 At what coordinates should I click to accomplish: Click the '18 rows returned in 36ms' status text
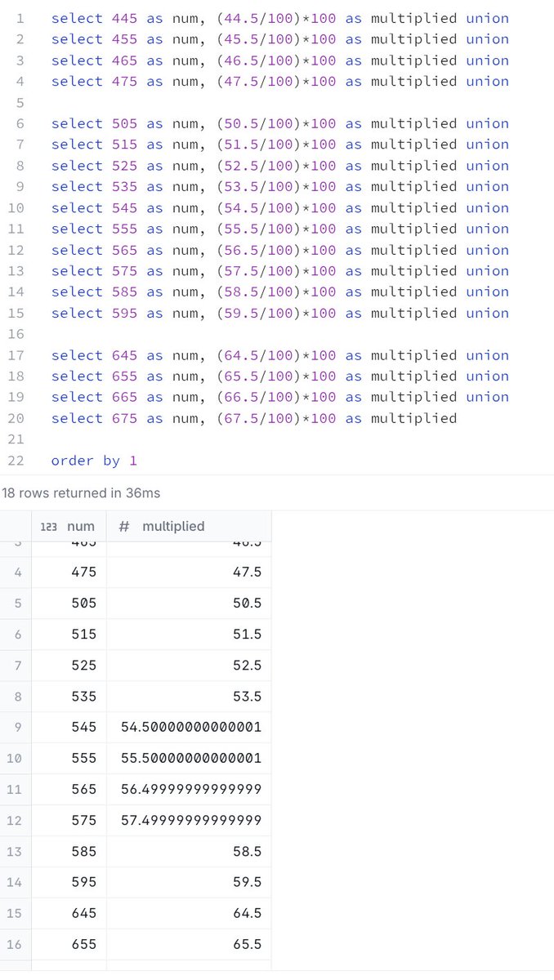pos(81,493)
